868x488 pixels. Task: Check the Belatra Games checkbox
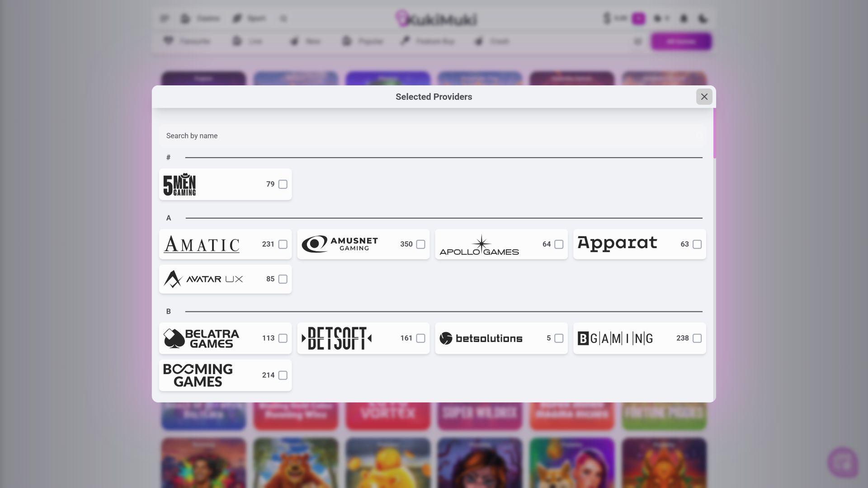283,338
